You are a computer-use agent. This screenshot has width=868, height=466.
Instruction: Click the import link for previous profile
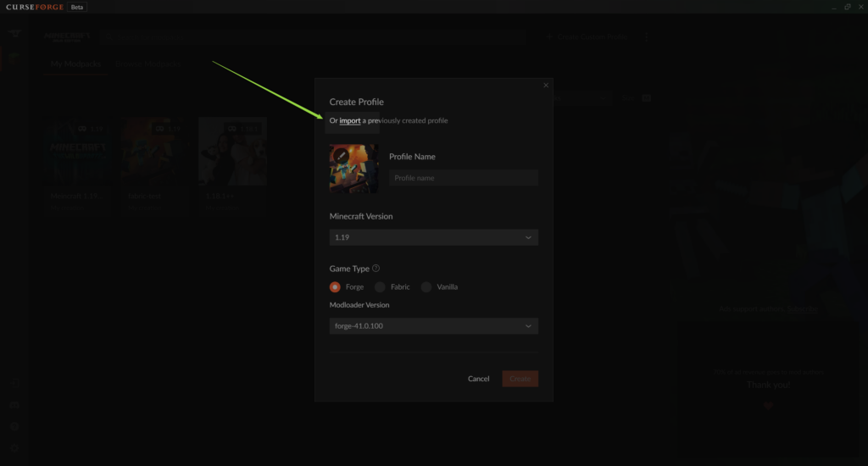pos(350,120)
